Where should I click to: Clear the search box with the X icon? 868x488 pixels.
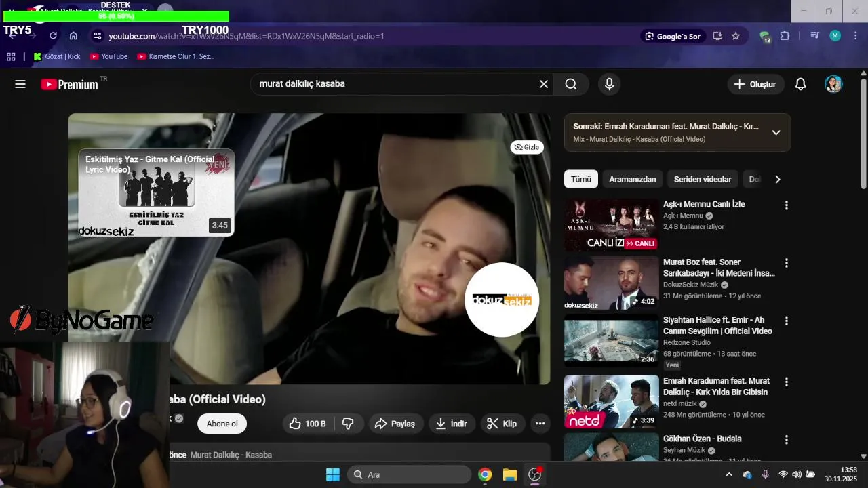(544, 84)
